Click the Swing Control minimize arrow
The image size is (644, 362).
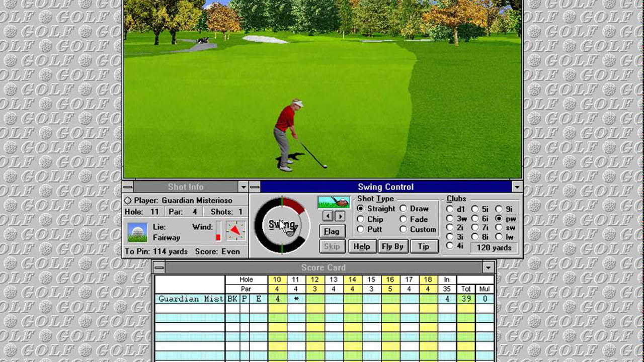point(517,187)
